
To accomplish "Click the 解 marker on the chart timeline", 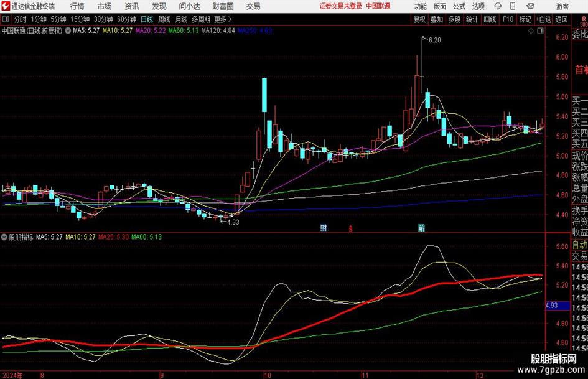I will click(x=421, y=228).
